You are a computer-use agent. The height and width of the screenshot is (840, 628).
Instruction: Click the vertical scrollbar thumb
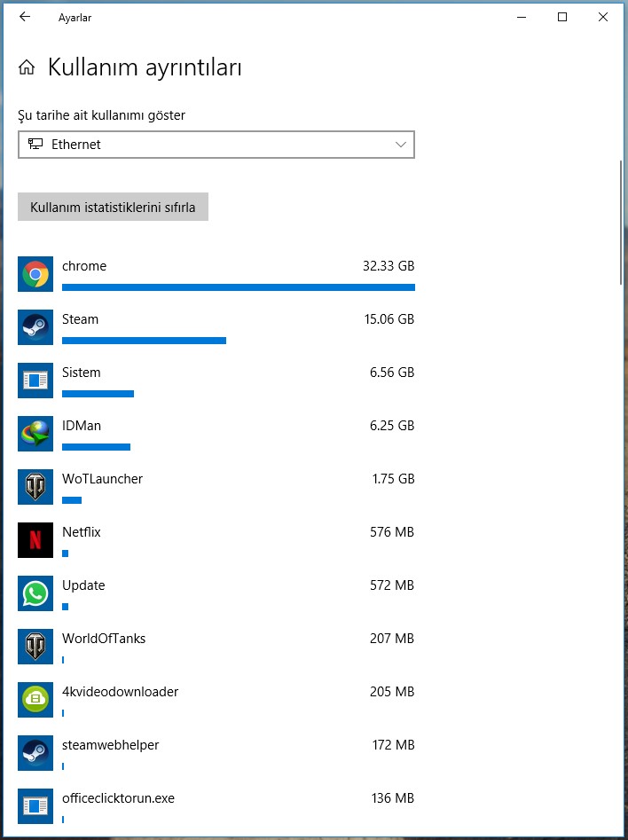tap(621, 222)
